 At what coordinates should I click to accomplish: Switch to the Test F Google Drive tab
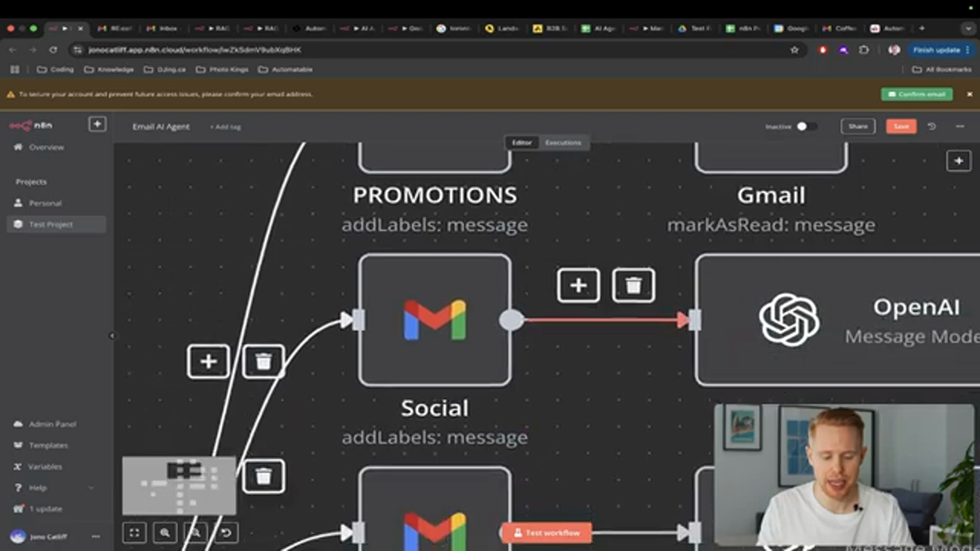696,28
